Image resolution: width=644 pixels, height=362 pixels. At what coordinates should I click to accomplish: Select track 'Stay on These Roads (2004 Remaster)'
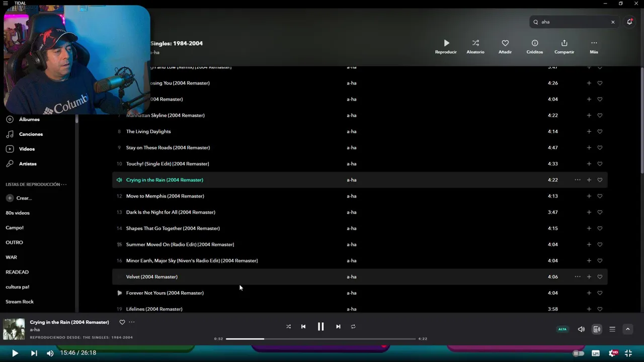point(168,148)
